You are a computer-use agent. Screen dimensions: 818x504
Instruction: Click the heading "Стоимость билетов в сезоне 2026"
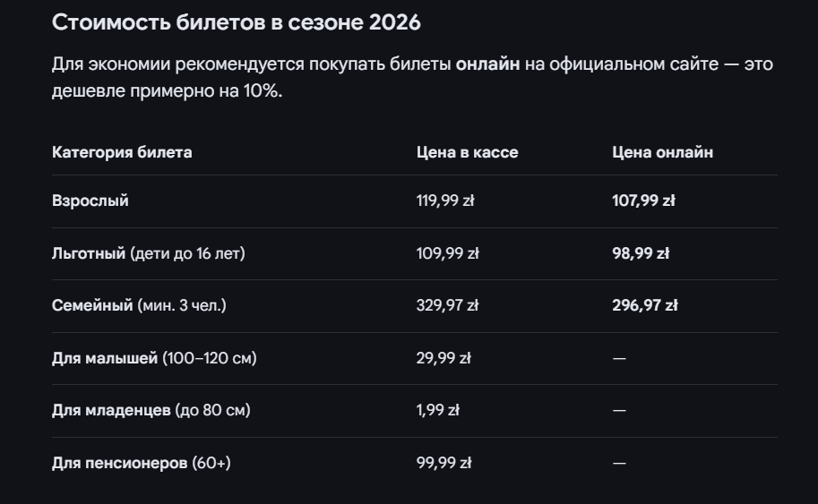coord(236,23)
